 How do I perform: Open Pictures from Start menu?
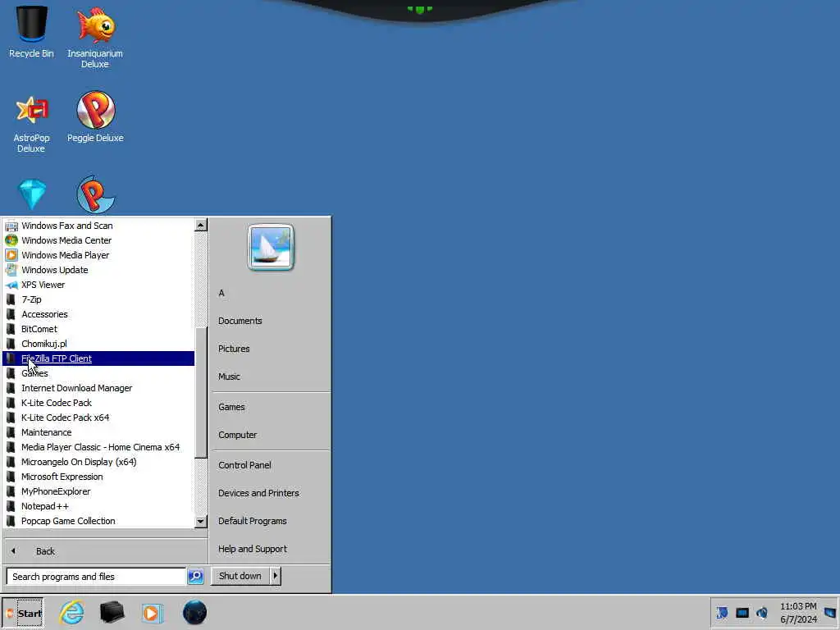pos(271,349)
